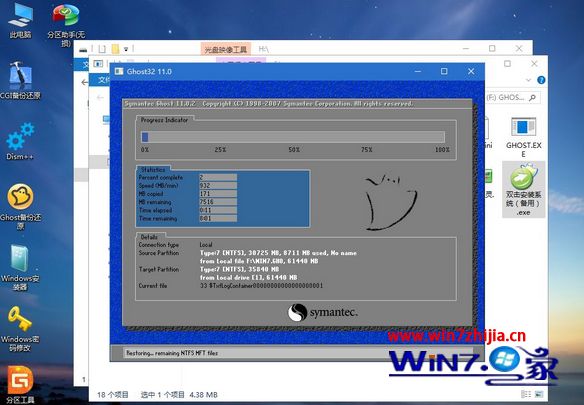Switch to details view in the explorer status bar
The width and height of the screenshot is (584, 405).
coord(526,394)
